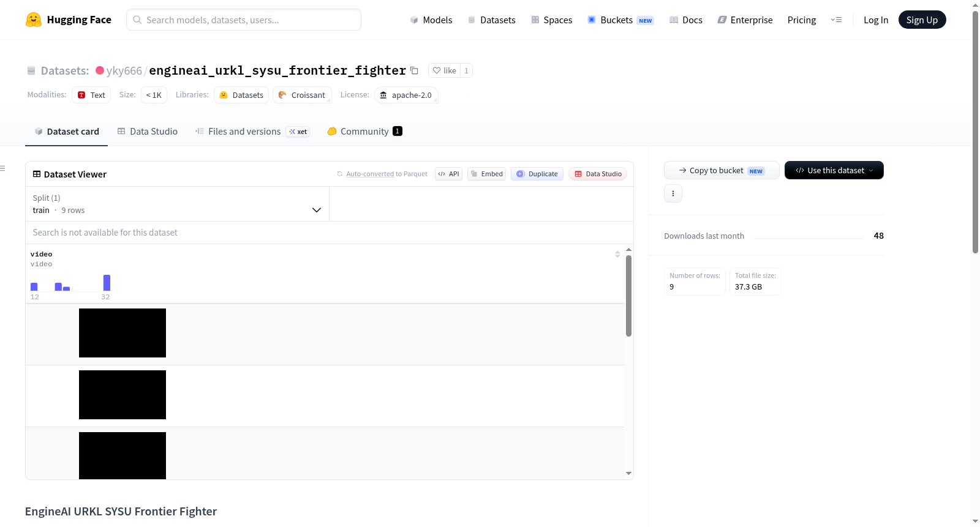Image resolution: width=980 pixels, height=527 pixels.
Task: Go to Datasets in the top navigation
Action: [492, 20]
